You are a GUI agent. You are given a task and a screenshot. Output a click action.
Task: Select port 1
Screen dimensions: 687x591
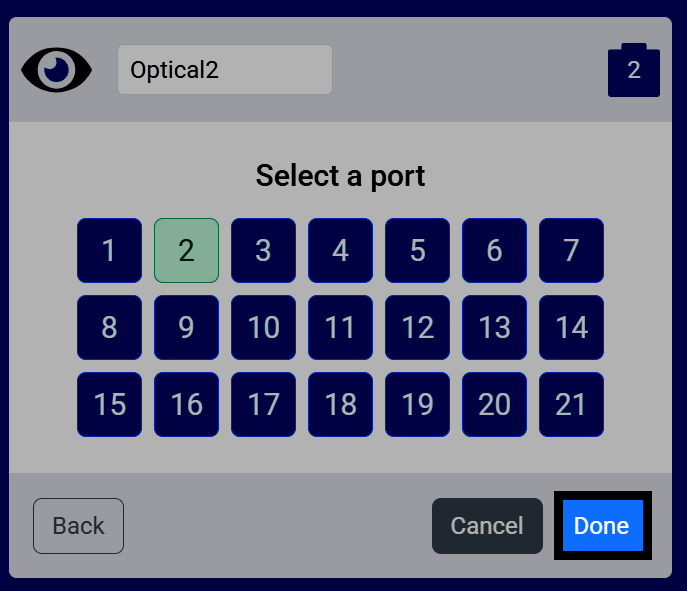coord(110,251)
